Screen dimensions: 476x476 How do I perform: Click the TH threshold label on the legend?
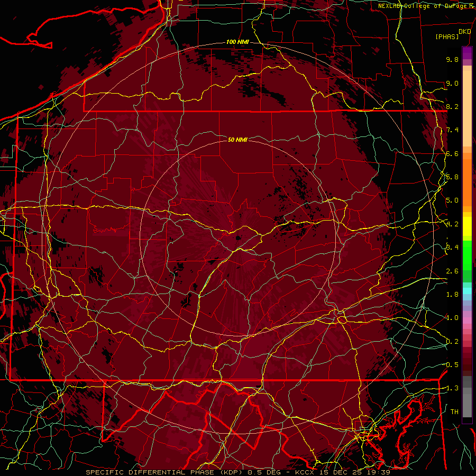454,412
